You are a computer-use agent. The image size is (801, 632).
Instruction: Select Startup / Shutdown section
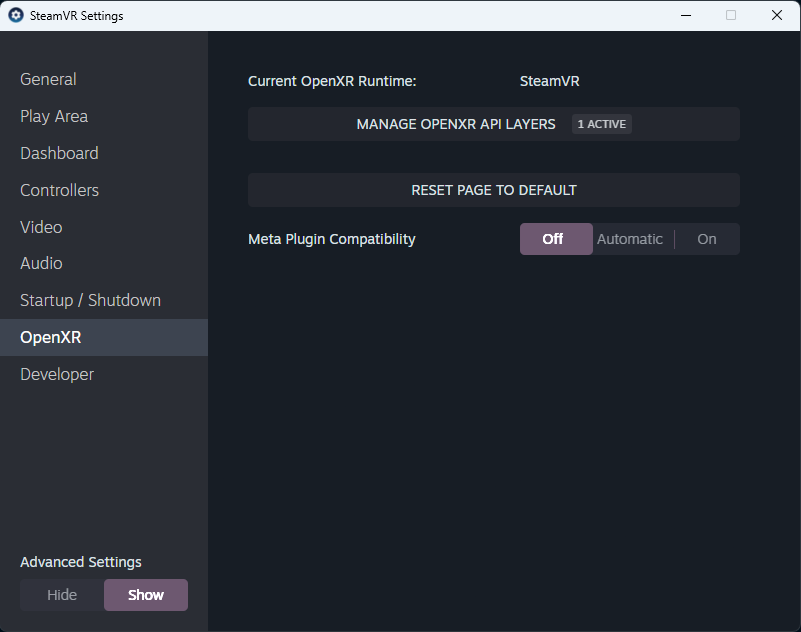pyautogui.click(x=104, y=300)
